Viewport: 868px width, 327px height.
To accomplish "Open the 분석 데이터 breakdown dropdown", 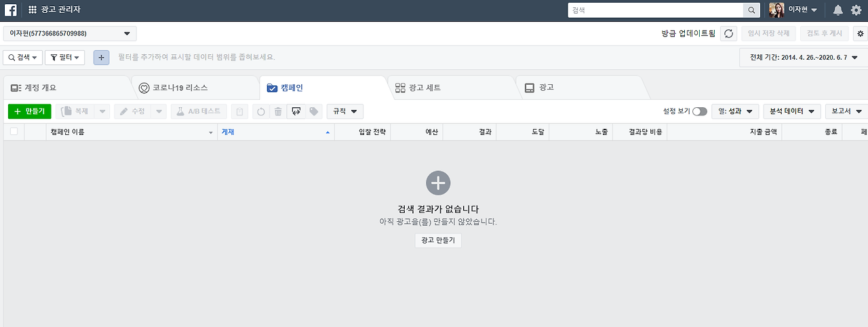I will pos(791,111).
